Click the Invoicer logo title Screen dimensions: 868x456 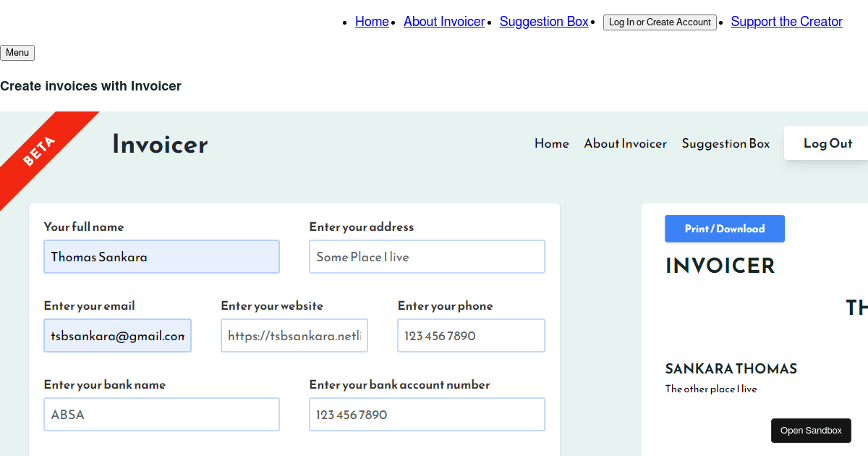160,144
